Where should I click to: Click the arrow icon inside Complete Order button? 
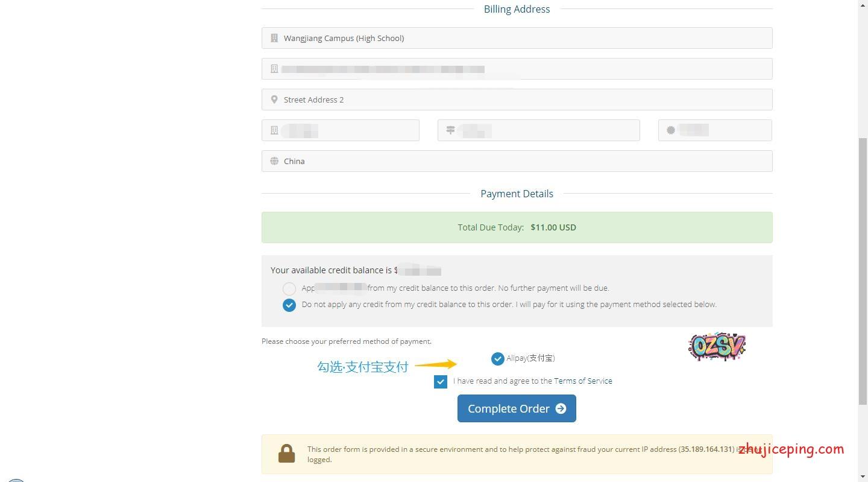(561, 408)
